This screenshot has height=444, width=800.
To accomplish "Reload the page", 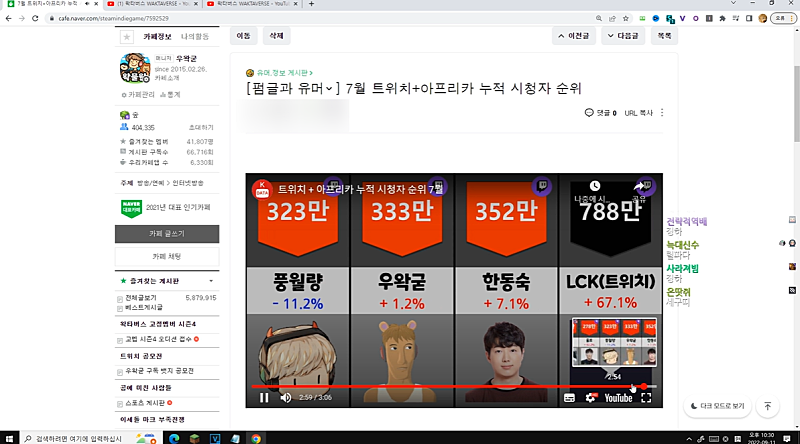I will pos(35,18).
